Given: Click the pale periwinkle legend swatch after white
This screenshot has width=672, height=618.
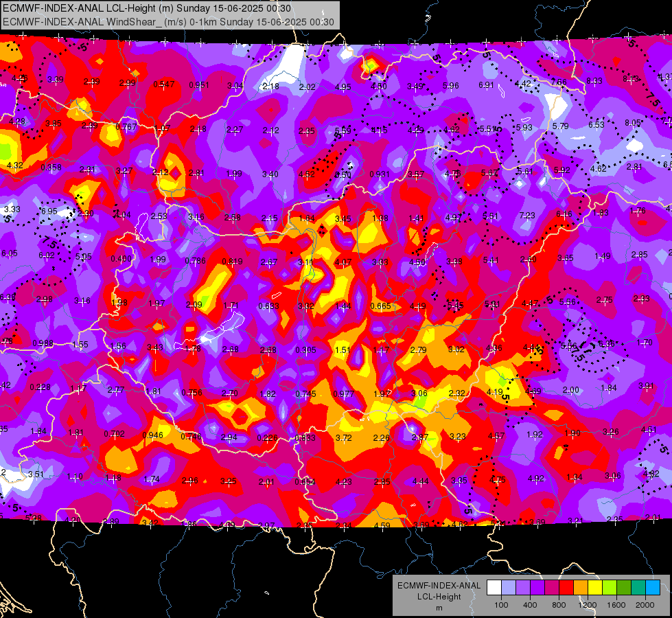Looking at the screenshot, I should [x=509, y=588].
